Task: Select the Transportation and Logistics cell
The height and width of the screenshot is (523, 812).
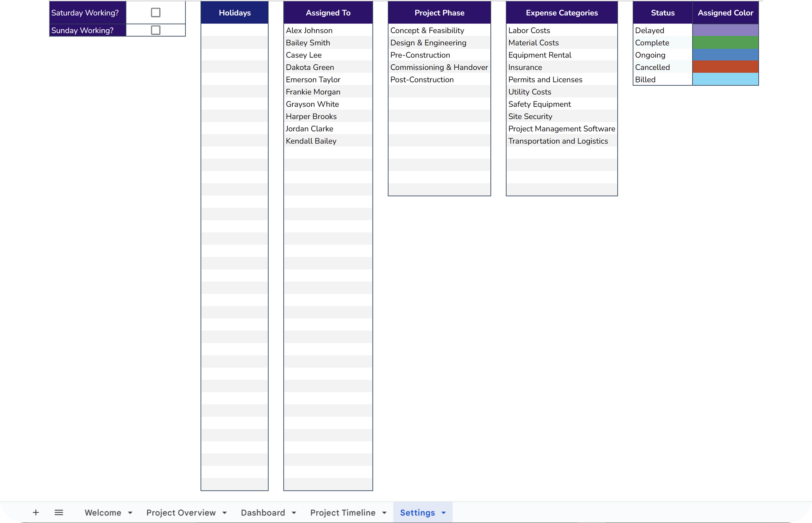Action: click(x=562, y=140)
